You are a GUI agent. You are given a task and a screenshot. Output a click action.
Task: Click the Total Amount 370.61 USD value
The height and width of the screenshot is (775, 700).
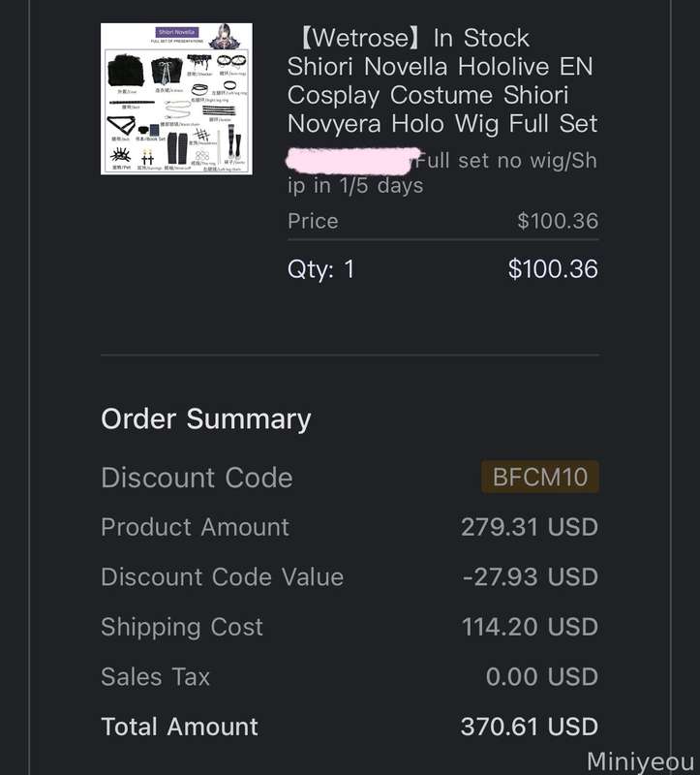point(529,727)
